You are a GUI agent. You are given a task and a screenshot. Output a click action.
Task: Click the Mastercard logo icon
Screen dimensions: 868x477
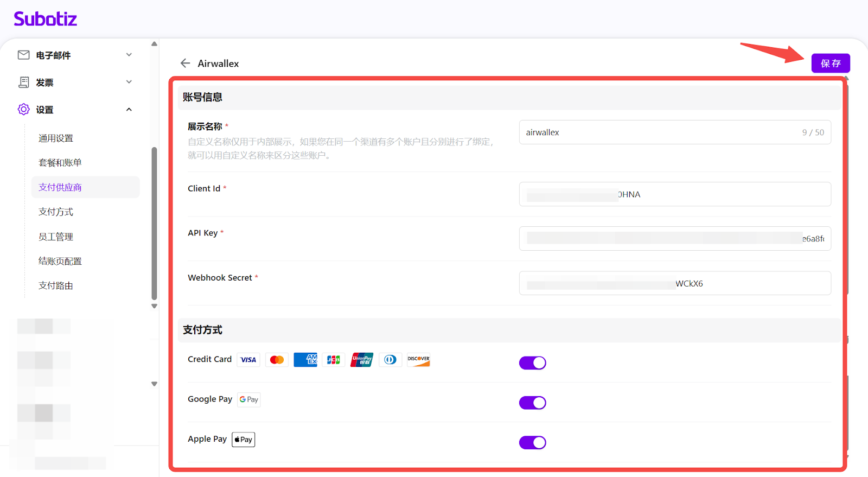277,360
